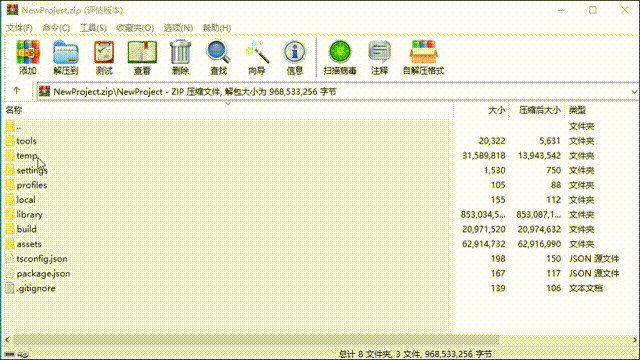Select the package.json file name

click(x=43, y=273)
